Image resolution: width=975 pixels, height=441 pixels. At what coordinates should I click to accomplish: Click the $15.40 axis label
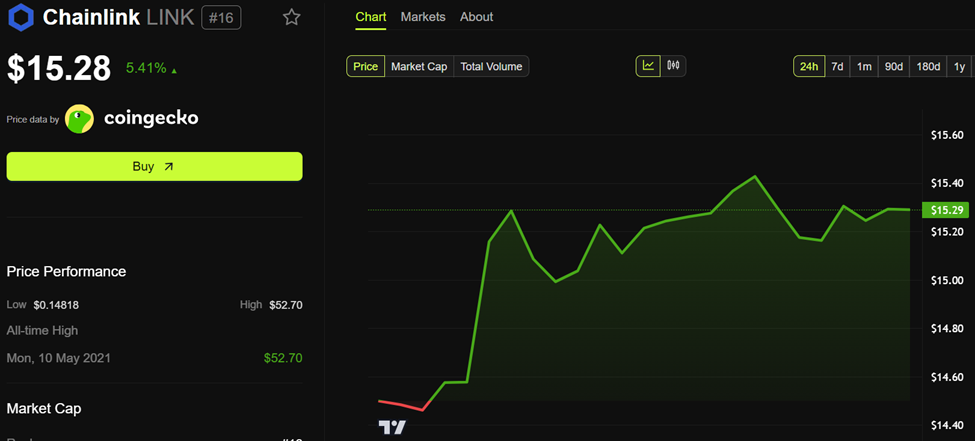947,183
